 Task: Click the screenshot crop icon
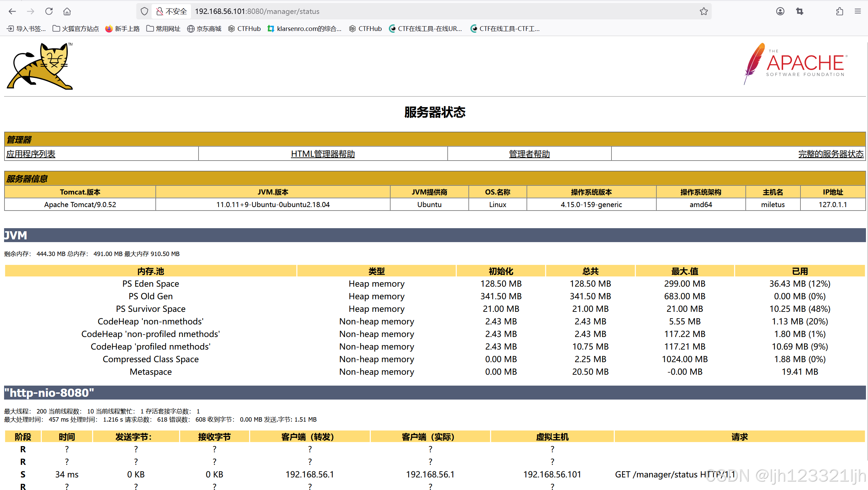point(799,11)
